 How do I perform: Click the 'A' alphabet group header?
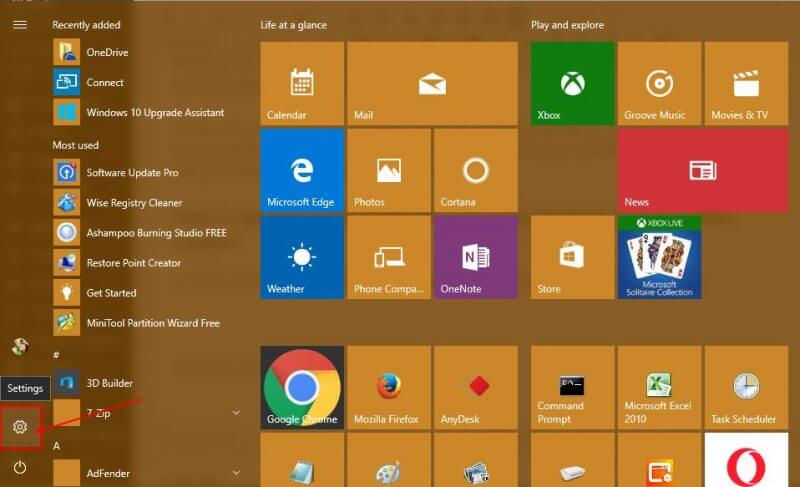point(56,446)
